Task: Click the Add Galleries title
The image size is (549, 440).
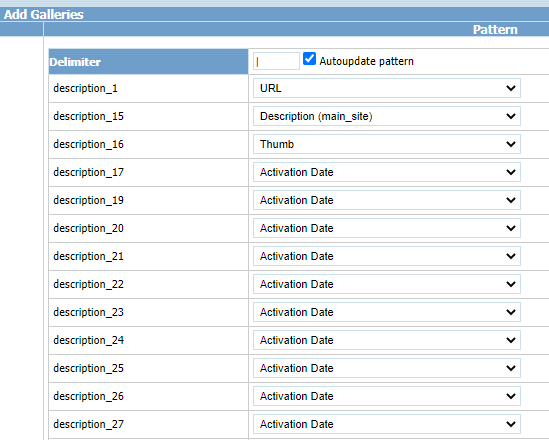Action: 43,15
